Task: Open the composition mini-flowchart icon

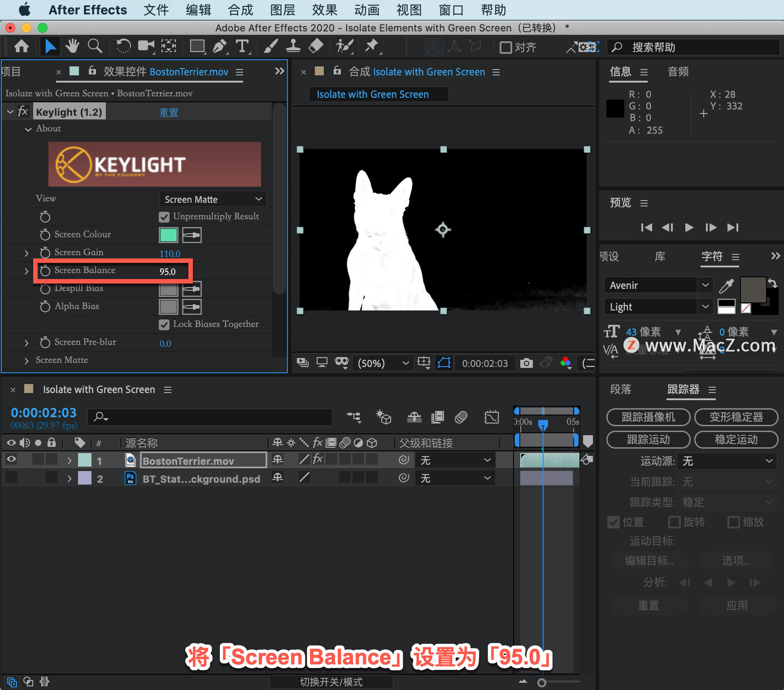Action: 353,417
